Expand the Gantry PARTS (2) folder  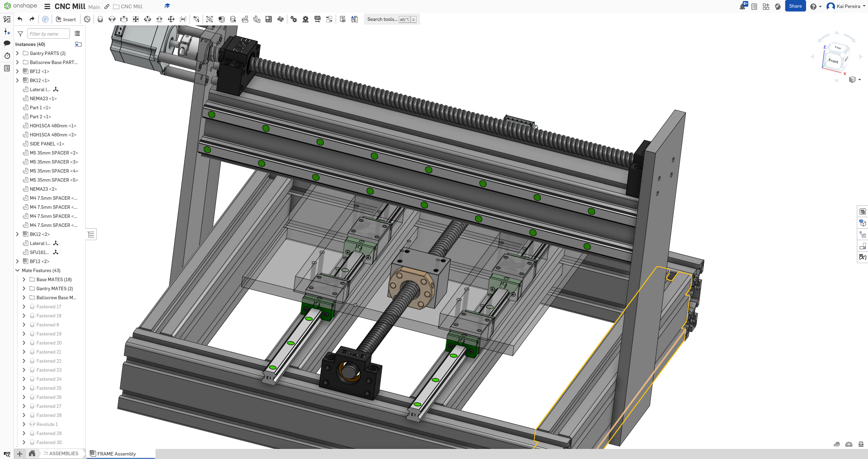point(17,53)
